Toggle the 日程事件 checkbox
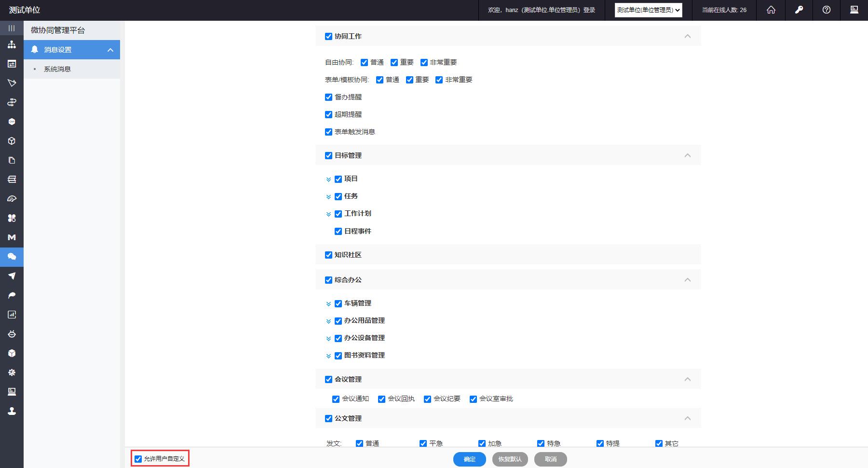 338,231
